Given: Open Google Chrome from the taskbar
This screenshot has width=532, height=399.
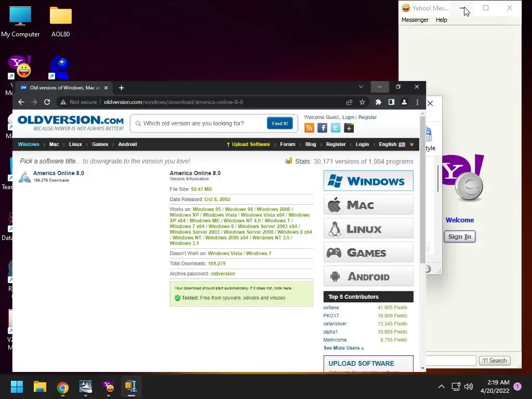Looking at the screenshot, I should (x=63, y=387).
